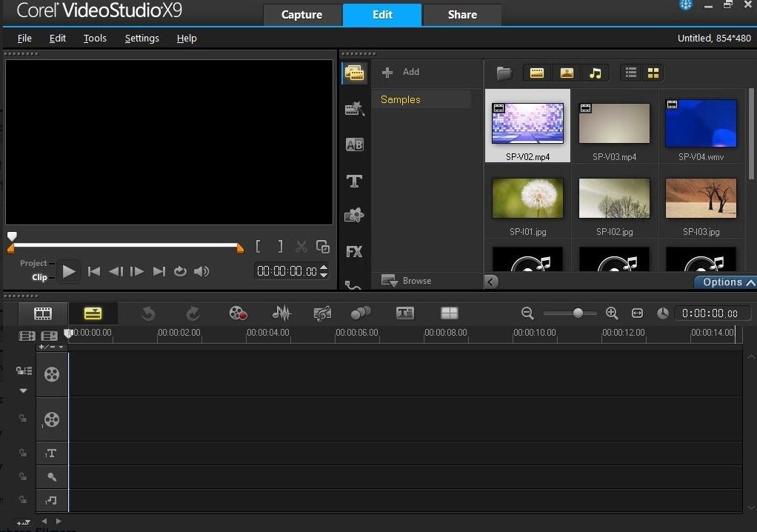Open the Settings menu
This screenshot has width=757, height=532.
(141, 38)
